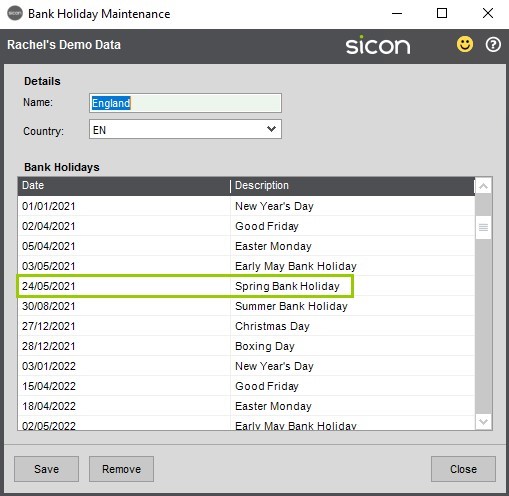
Task: Click the Sicon app icon in title bar
Action: (x=15, y=13)
